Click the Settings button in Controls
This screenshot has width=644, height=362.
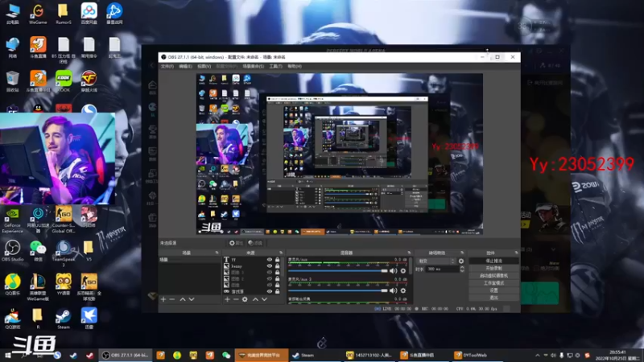click(493, 290)
